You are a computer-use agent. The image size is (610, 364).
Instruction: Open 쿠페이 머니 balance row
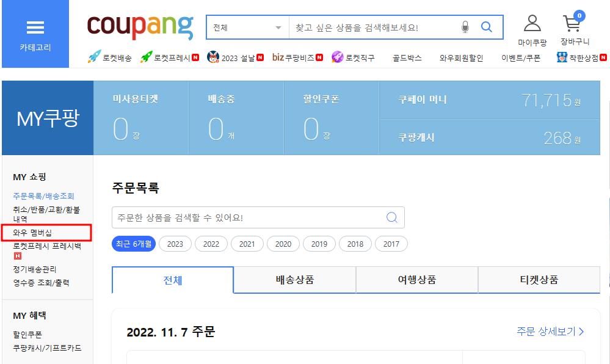pos(490,100)
